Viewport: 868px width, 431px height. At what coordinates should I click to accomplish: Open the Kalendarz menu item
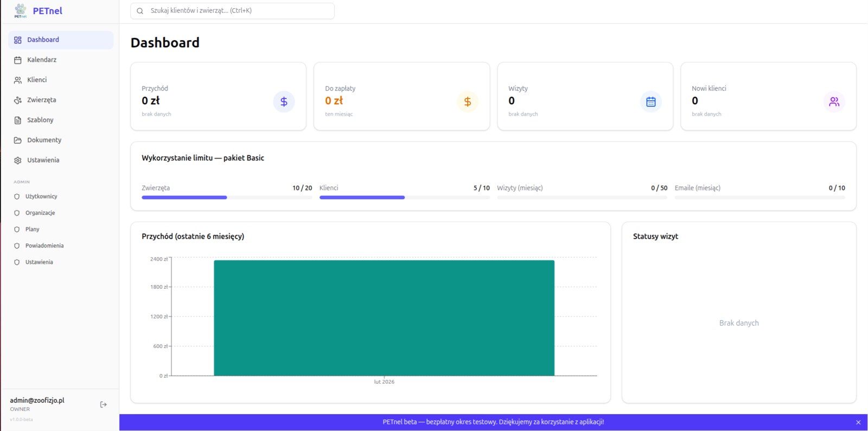[61, 60]
